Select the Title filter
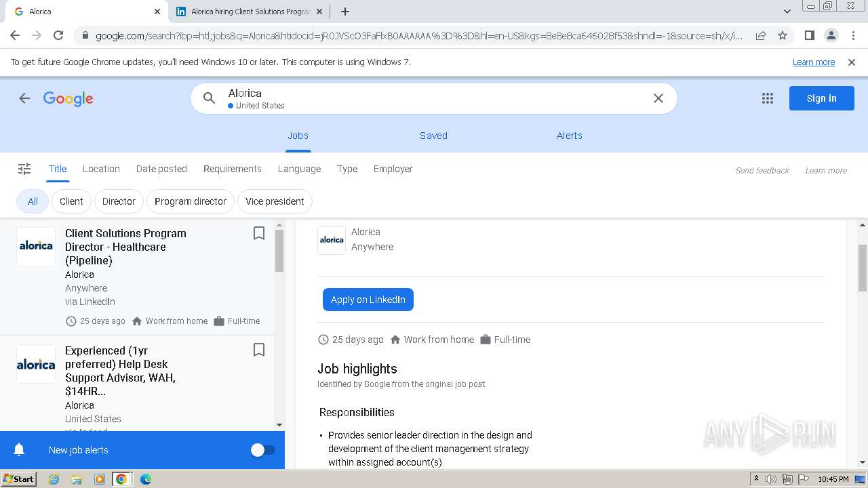The height and width of the screenshot is (488, 868). tap(58, 169)
